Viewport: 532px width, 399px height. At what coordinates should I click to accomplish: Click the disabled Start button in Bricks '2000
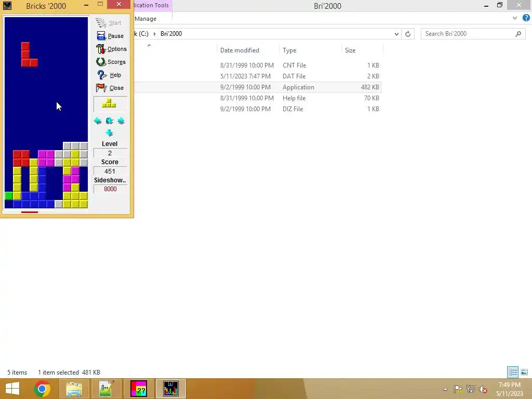(x=109, y=23)
